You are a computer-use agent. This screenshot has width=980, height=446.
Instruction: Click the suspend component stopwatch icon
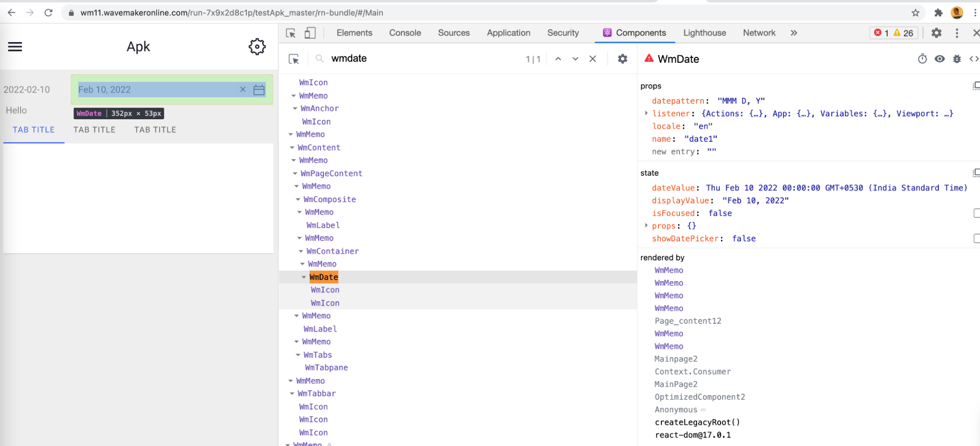(922, 59)
